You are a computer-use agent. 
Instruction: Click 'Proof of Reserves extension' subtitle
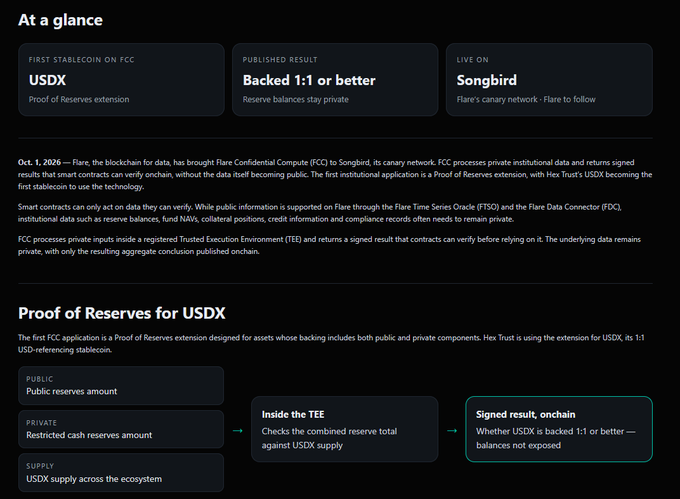point(79,99)
